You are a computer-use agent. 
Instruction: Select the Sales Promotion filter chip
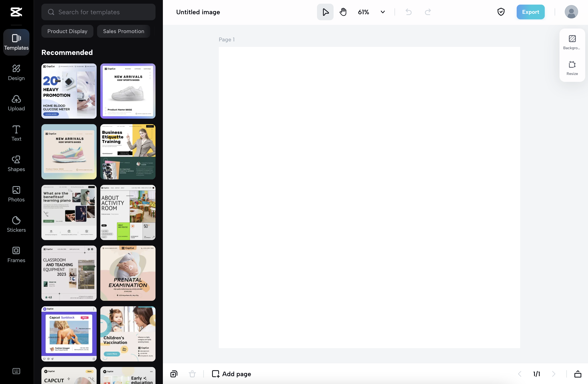pyautogui.click(x=124, y=31)
